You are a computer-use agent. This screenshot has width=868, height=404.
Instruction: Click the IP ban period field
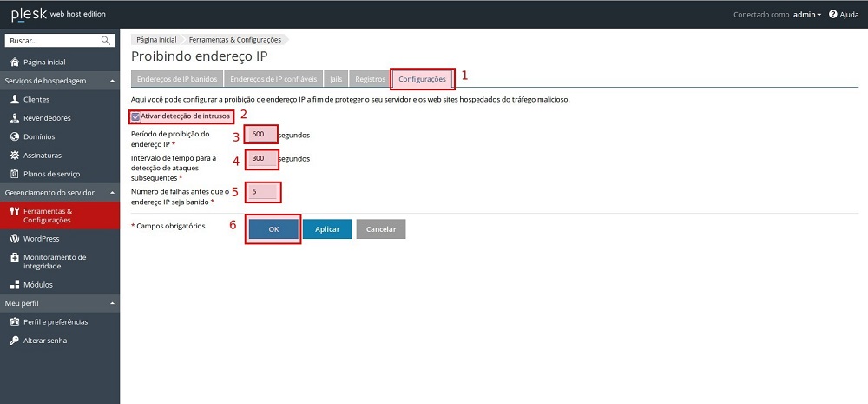click(260, 135)
